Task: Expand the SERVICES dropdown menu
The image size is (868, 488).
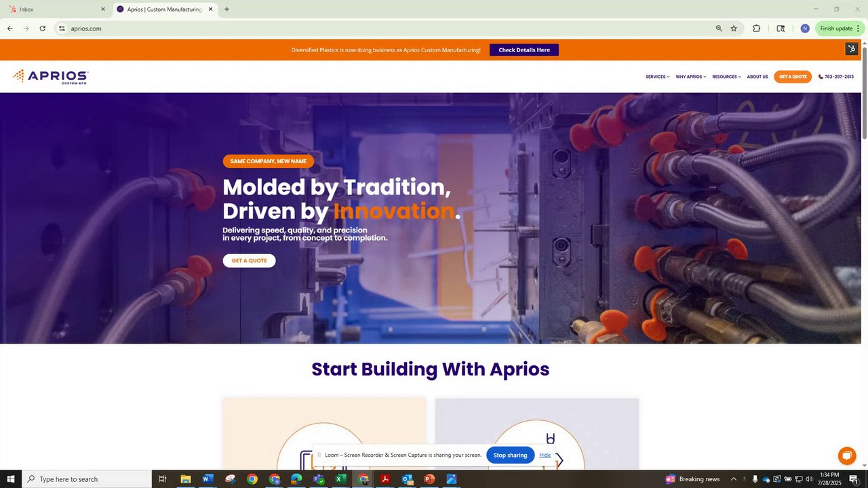Action: tap(657, 77)
